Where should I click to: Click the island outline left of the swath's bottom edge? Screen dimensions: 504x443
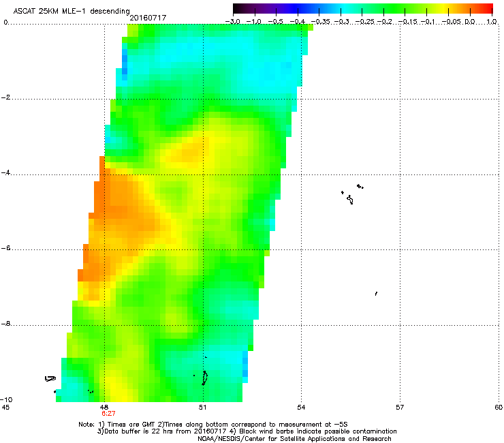[x=50, y=379]
